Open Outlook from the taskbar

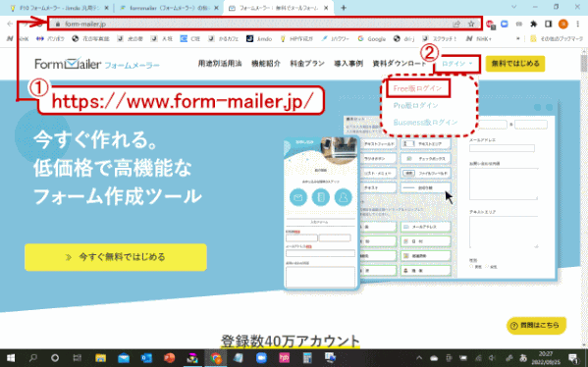tap(146, 358)
